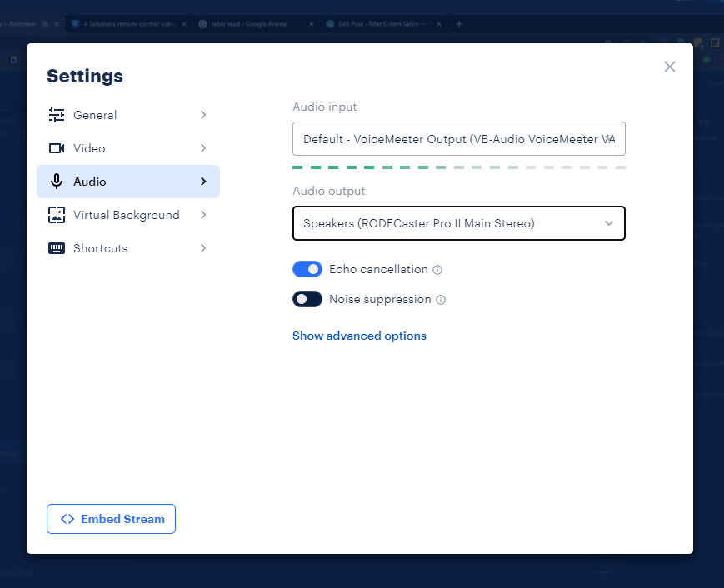Open the General settings section
Viewport: 724px width, 588px height.
click(x=128, y=115)
